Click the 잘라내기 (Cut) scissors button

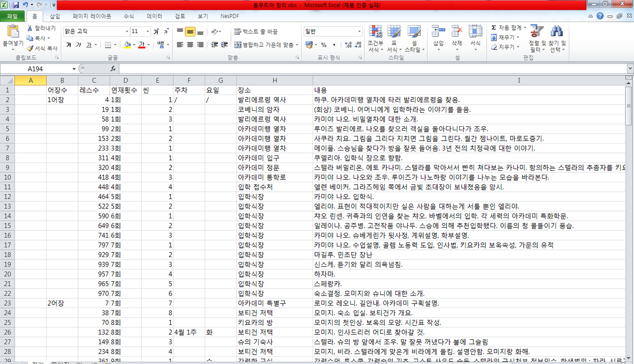point(42,28)
